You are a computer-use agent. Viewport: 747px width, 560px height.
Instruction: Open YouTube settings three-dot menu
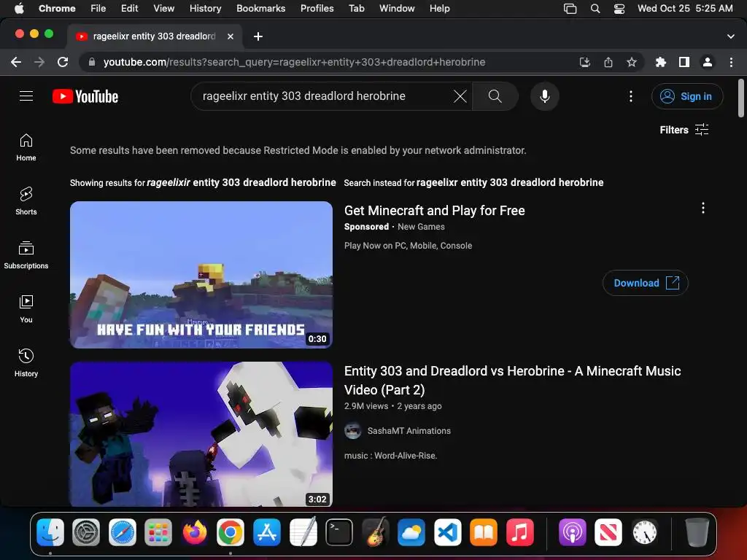pyautogui.click(x=631, y=96)
